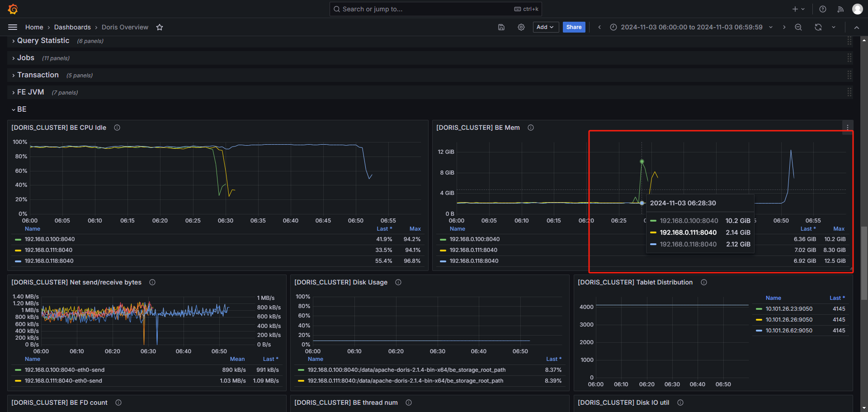Expand the Jobs row
The width and height of the screenshot is (868, 412).
click(x=26, y=58)
